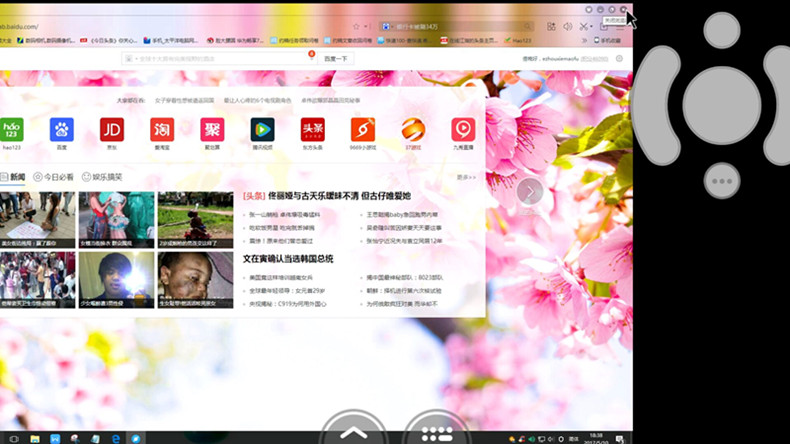Image resolution: width=790 pixels, height=444 pixels.
Task: Mute the tab with the speaker icon
Action: click(x=568, y=26)
